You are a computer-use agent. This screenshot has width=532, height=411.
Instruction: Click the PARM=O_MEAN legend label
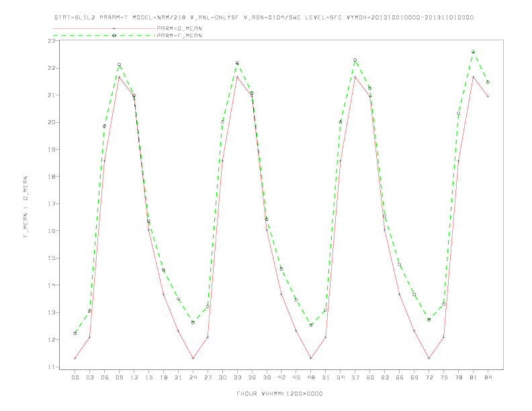[179, 28]
